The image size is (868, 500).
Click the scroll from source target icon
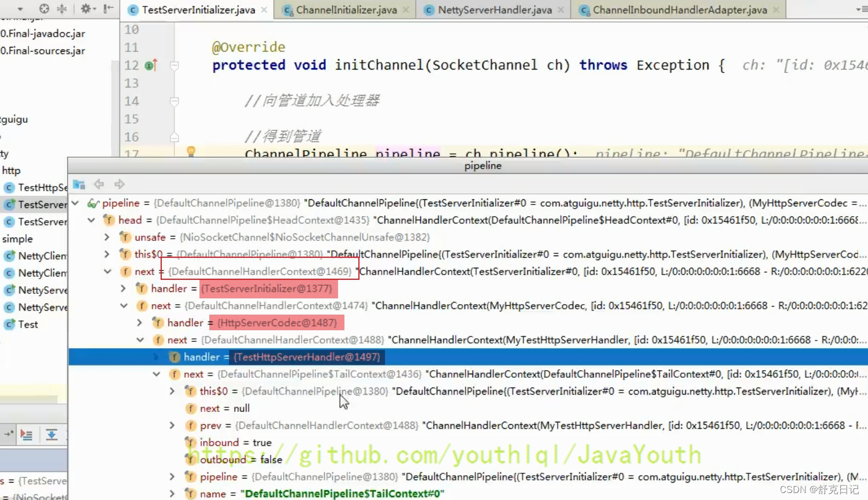coord(44,9)
